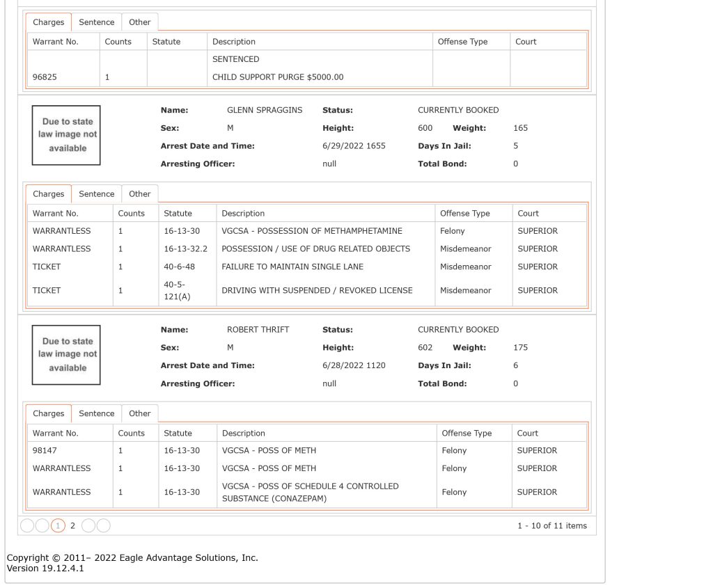This screenshot has width=713, height=588.
Task: Select page 1 in the pager
Action: point(58,526)
